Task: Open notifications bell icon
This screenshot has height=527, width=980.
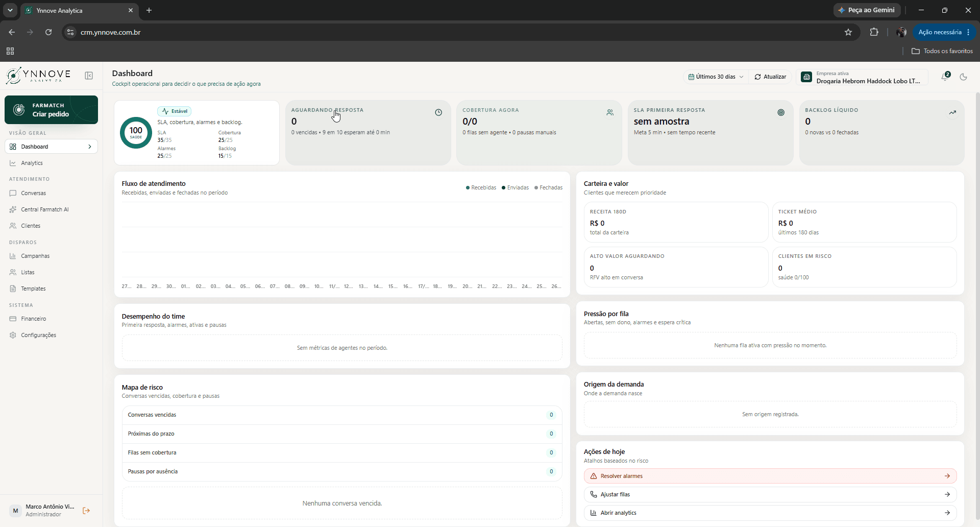Action: tap(945, 77)
